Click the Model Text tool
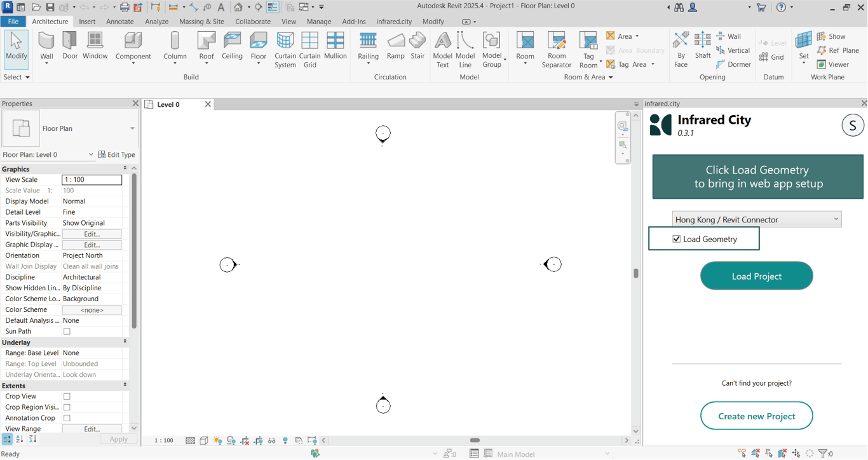This screenshot has height=460, width=868. pos(442,50)
